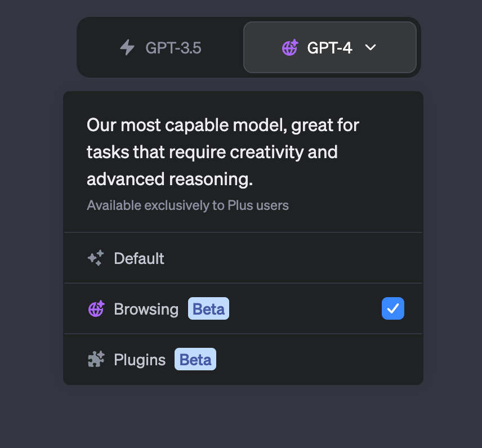The image size is (482, 448).
Task: Click the purple globe icon beside Browsing
Action: coord(96,309)
